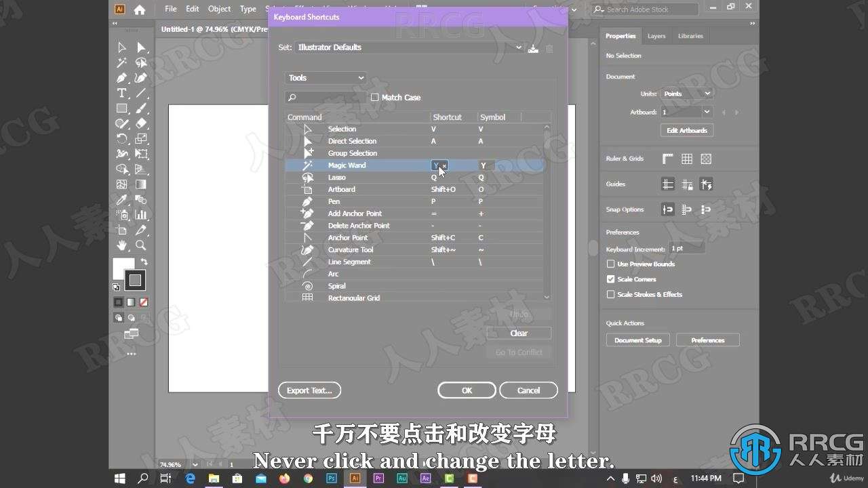The height and width of the screenshot is (488, 868).
Task: Switch to the Layers tab
Action: 656,36
